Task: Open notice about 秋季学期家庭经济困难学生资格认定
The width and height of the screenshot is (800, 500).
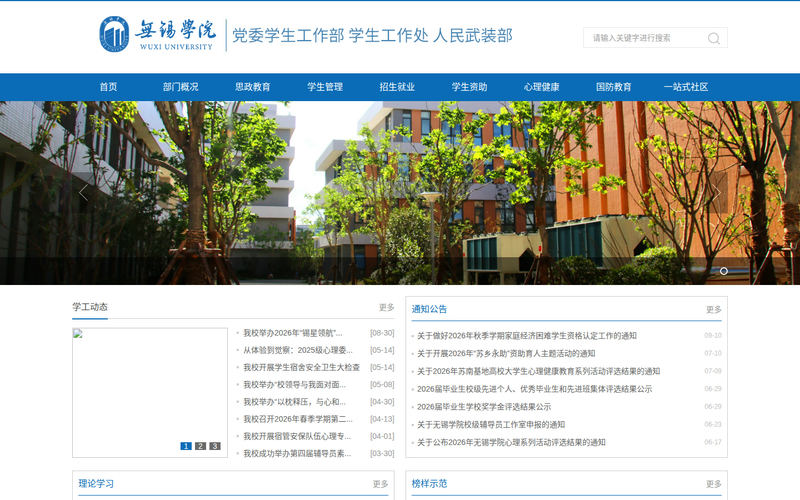Action: tap(527, 336)
